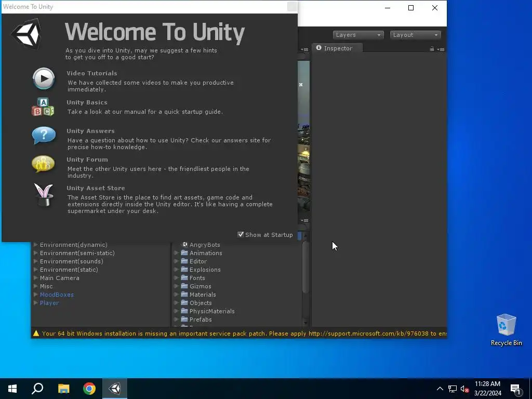Click the Unity taskbar icon

click(x=115, y=389)
